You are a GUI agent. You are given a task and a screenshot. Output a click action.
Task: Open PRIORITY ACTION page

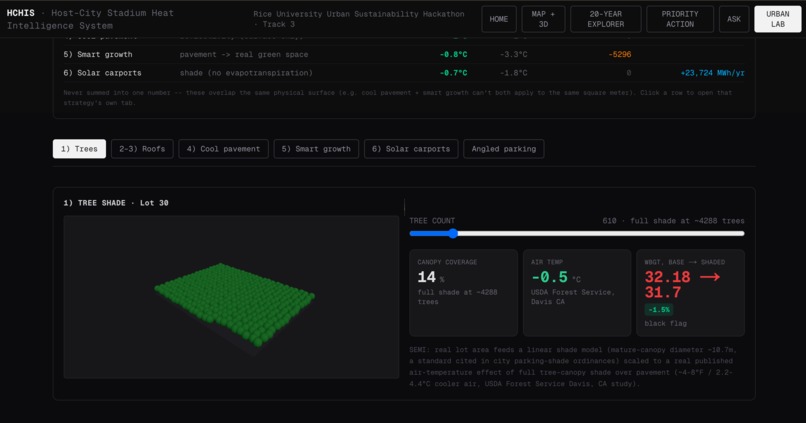click(680, 19)
